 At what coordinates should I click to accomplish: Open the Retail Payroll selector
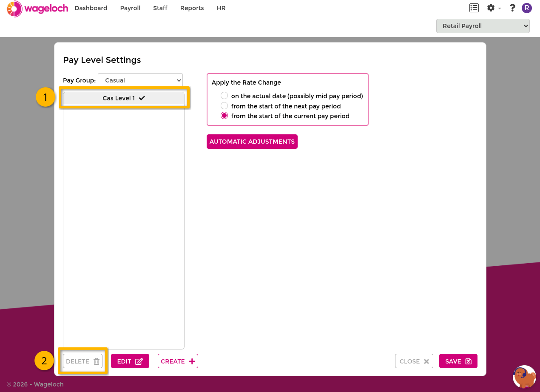[x=483, y=26]
